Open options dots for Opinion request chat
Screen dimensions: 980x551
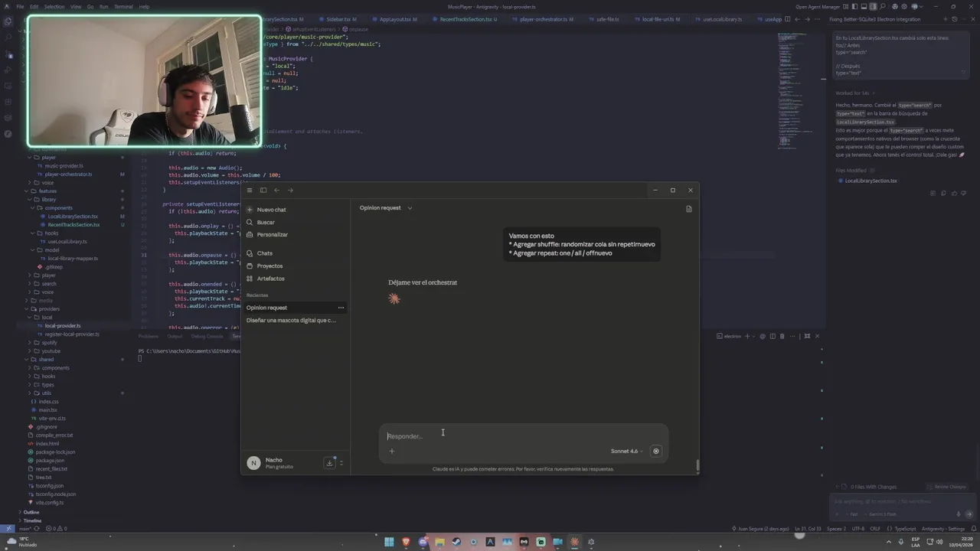(341, 308)
